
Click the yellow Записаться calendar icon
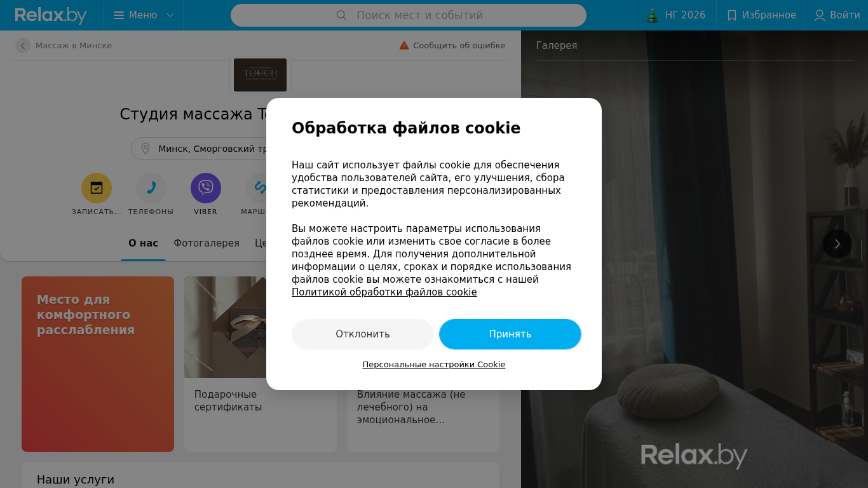coord(97,188)
